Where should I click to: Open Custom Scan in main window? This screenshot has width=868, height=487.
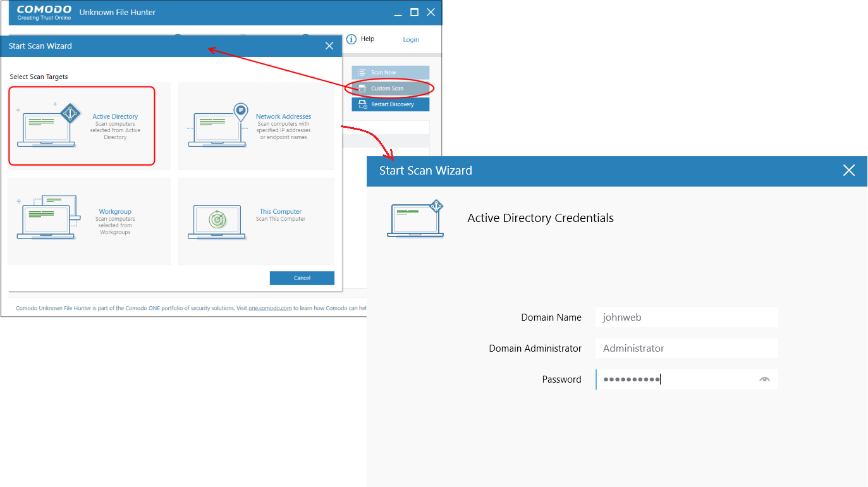[390, 89]
